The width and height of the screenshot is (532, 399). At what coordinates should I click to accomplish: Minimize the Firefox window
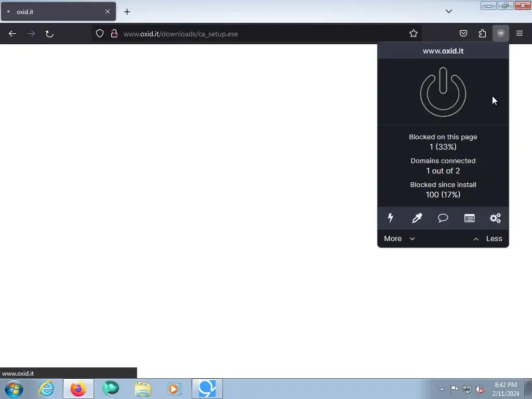[x=488, y=5]
